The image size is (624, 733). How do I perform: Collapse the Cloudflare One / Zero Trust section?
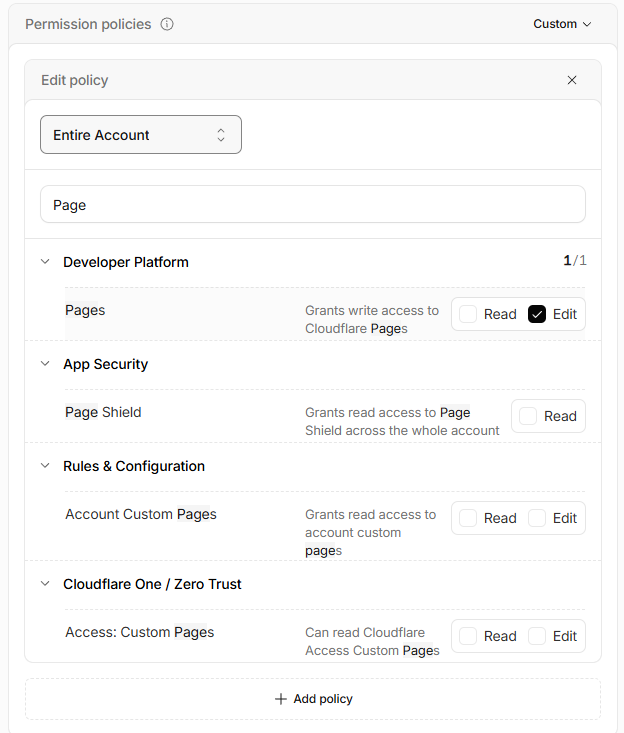pos(45,583)
